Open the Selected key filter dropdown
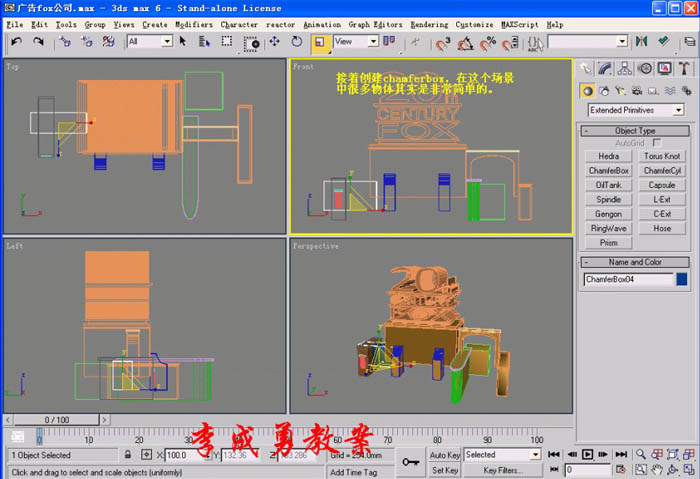The image size is (700, 479). [503, 454]
